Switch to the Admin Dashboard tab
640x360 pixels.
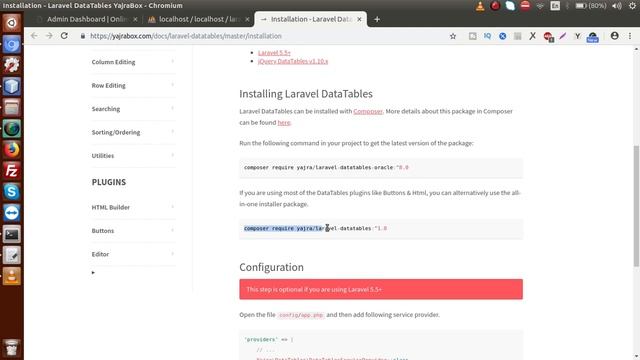point(87,19)
